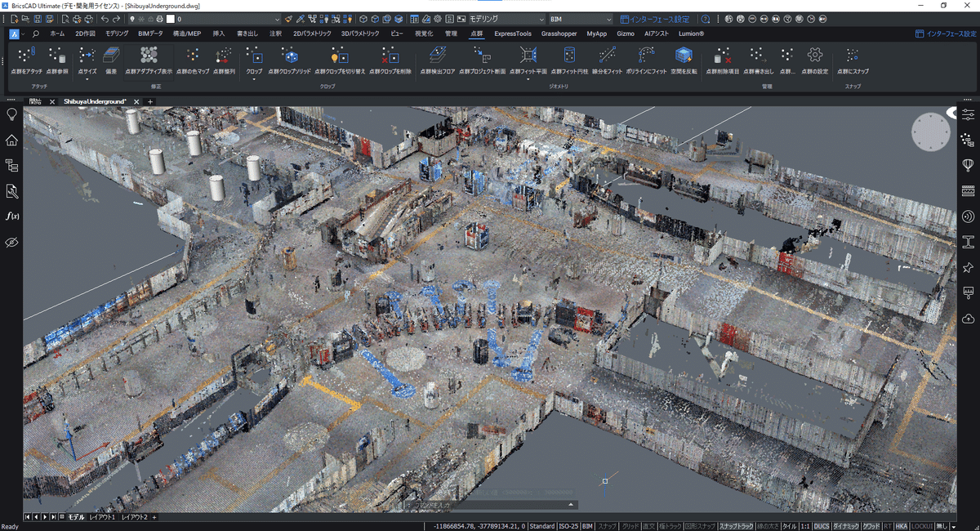The width and height of the screenshot is (980, 531).
Task: Click the view navigation compass in viewport
Action: pyautogui.click(x=931, y=132)
